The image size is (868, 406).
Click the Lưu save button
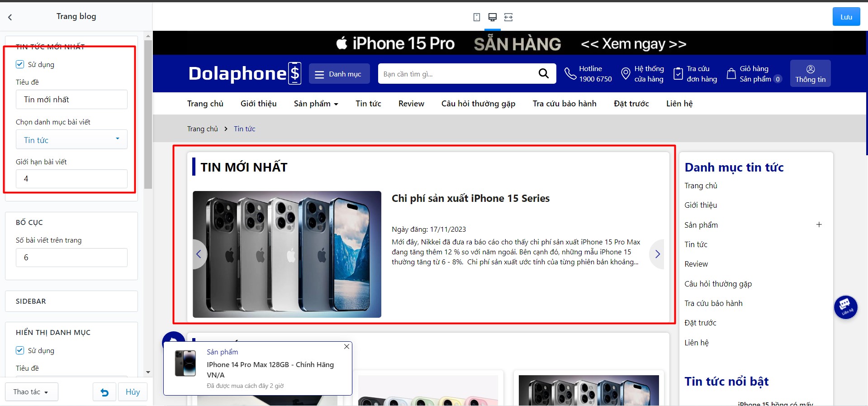click(846, 17)
